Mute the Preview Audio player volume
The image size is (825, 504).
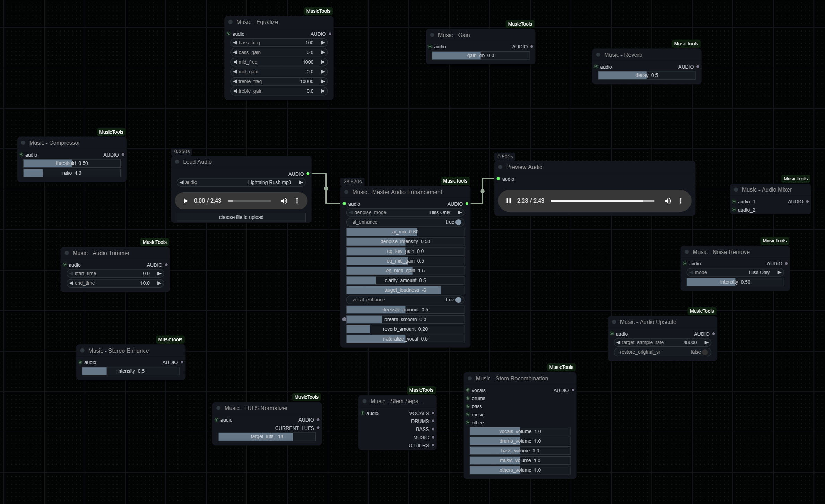point(668,201)
